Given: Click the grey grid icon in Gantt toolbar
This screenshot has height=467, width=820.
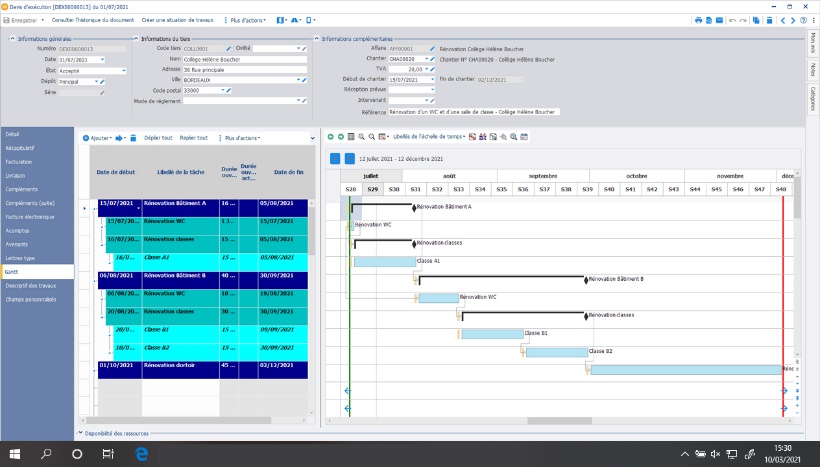Looking at the screenshot, I should click(x=351, y=136).
